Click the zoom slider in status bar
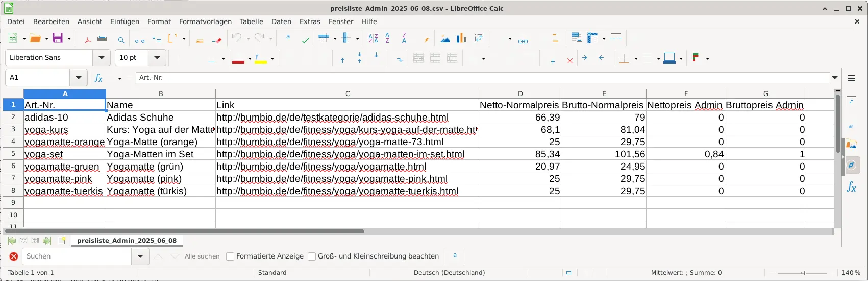 803,273
